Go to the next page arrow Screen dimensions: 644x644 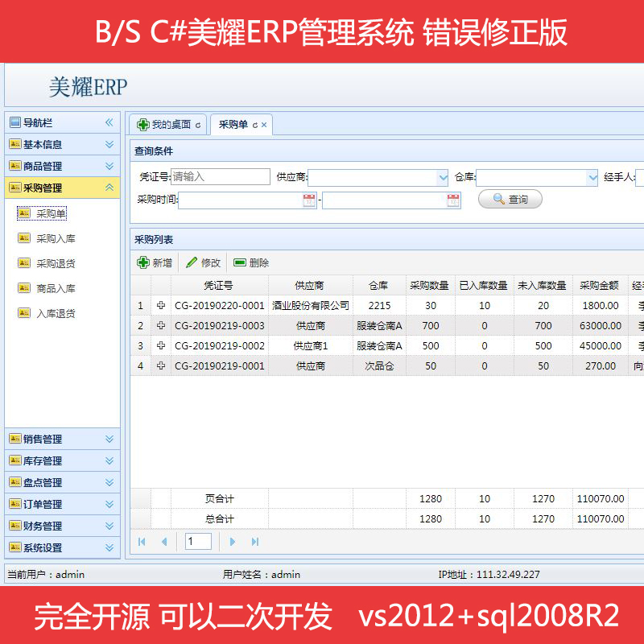click(x=233, y=542)
